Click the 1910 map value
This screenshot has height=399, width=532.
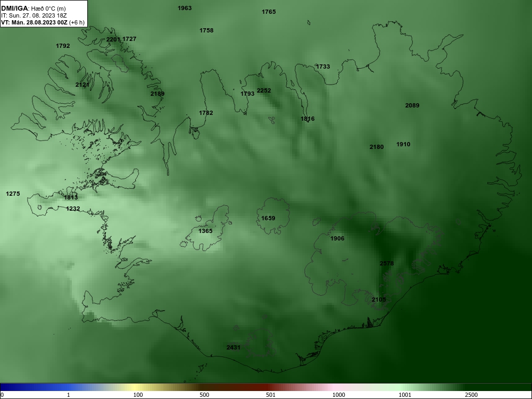tap(403, 145)
